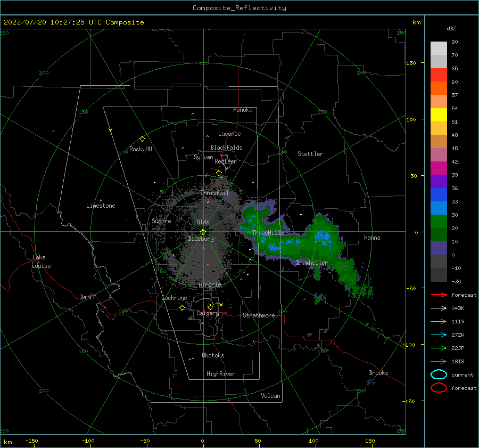Screen dimensions: 479x448
Task: Click the blue reflectivity core near Drumheller
Action: (x=323, y=238)
